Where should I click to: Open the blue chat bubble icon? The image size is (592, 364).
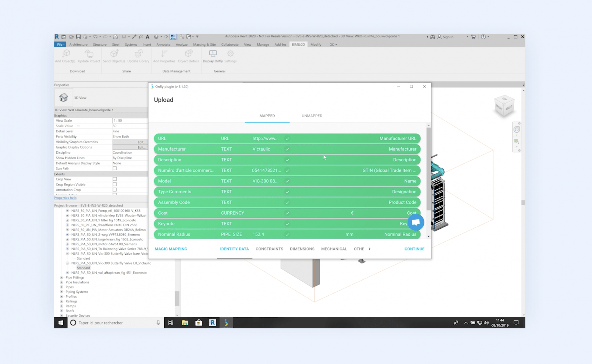pos(416,222)
